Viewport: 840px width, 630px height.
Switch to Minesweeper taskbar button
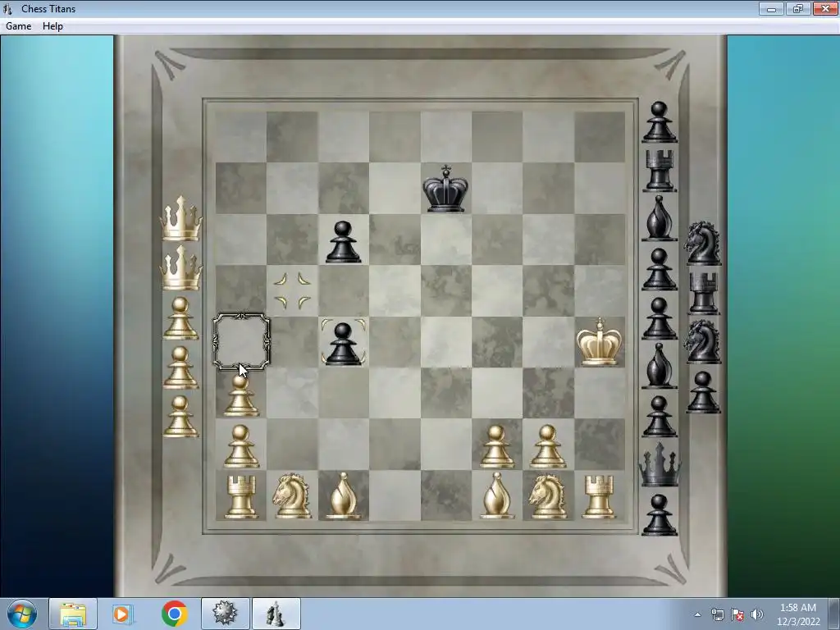pos(225,614)
